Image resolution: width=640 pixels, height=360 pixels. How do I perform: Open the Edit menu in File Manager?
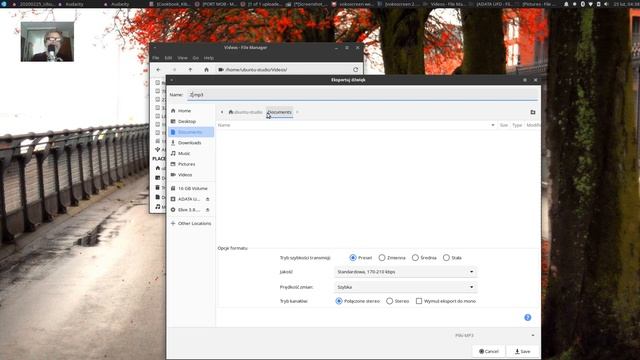click(x=168, y=58)
